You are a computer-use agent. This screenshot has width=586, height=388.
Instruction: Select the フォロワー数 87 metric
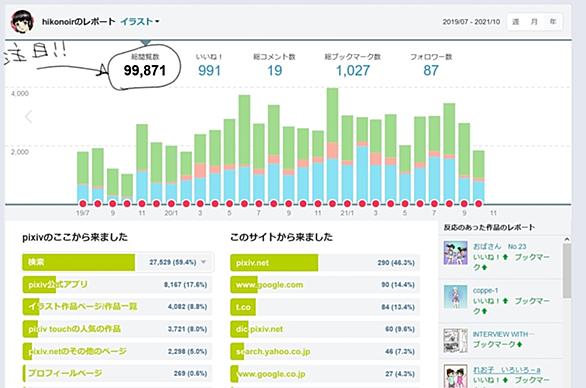431,65
